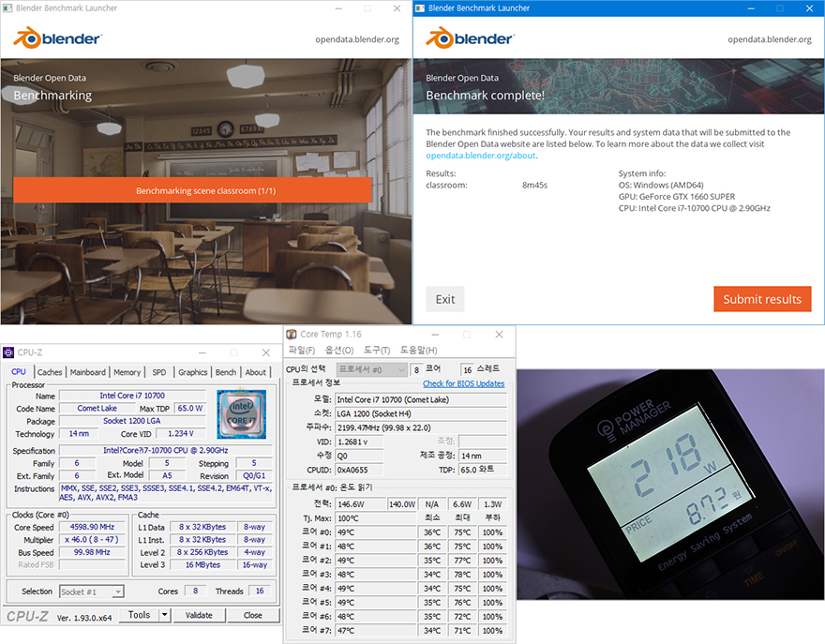Click the VID value 1.2681 v in Core Temp
This screenshot has width=825, height=644.
(359, 442)
